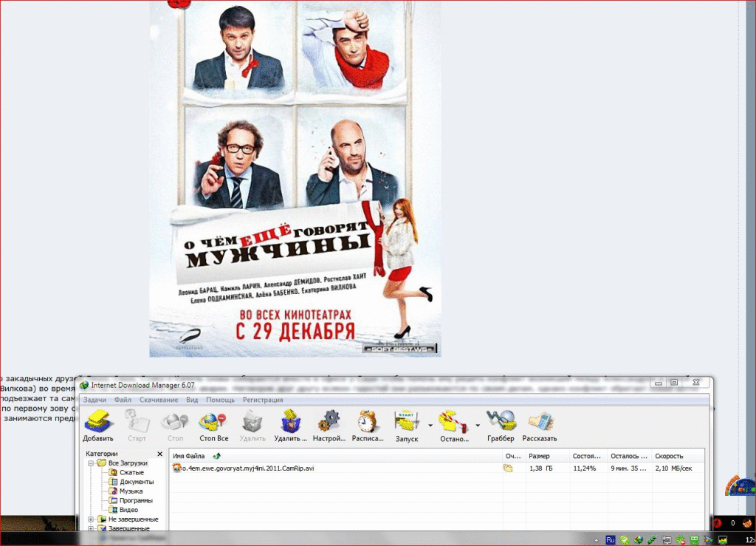
Task: Click the Ru language indicator in tray
Action: (611, 540)
